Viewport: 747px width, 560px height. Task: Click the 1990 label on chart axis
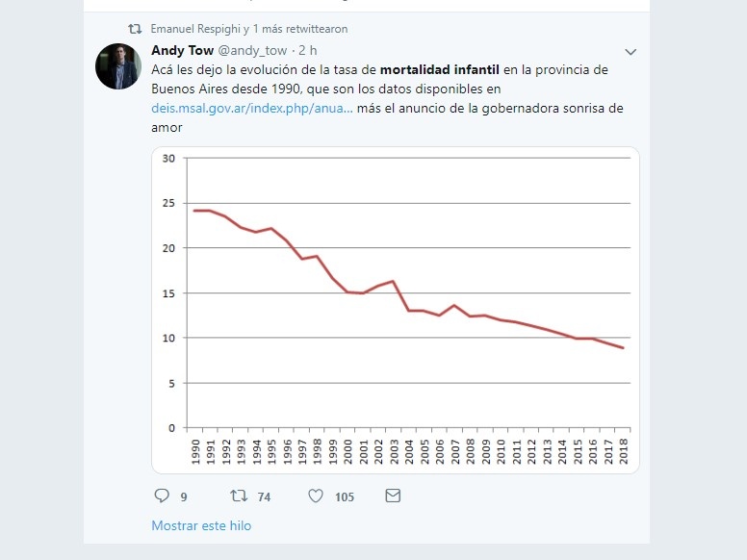coord(195,451)
